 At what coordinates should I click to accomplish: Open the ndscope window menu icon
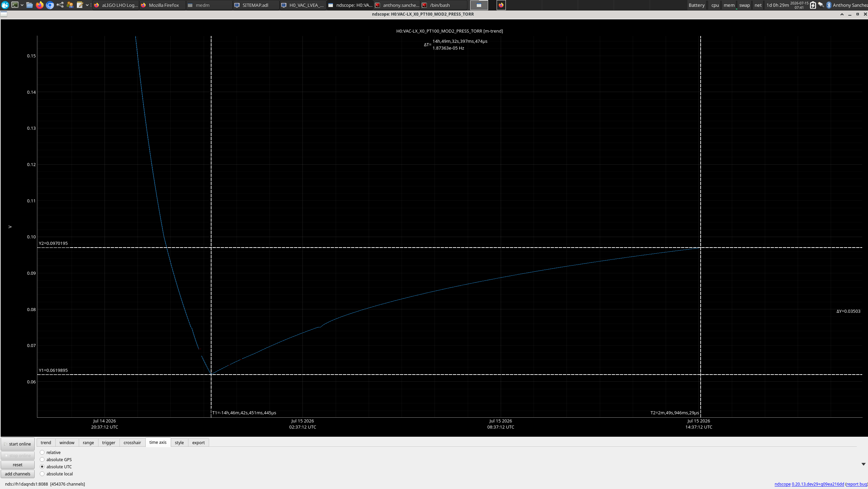coord(4,14)
